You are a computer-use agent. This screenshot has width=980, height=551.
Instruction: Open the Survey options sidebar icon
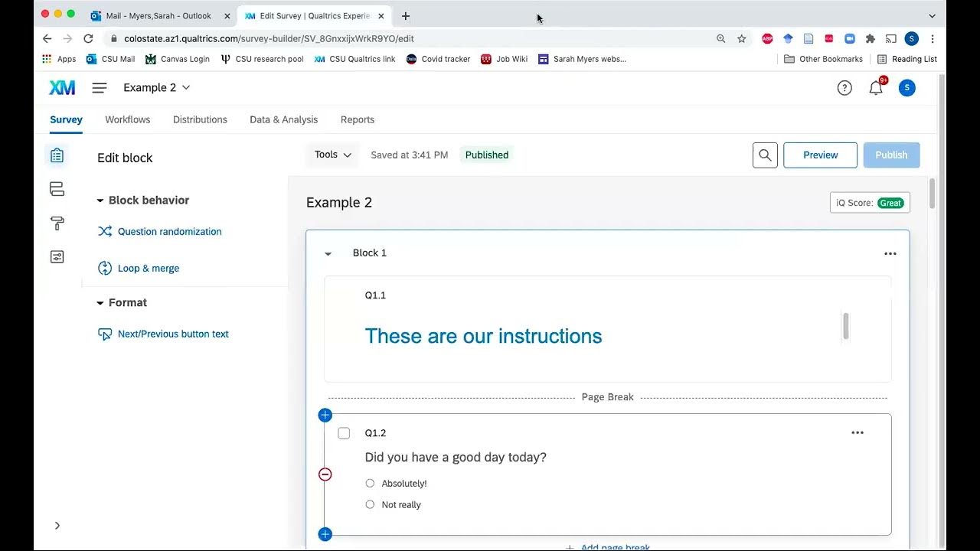click(x=57, y=256)
